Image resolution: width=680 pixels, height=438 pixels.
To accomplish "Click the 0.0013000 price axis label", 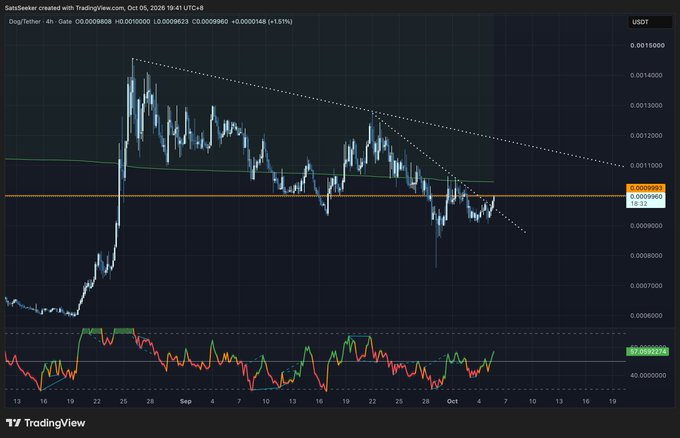I will (x=646, y=105).
